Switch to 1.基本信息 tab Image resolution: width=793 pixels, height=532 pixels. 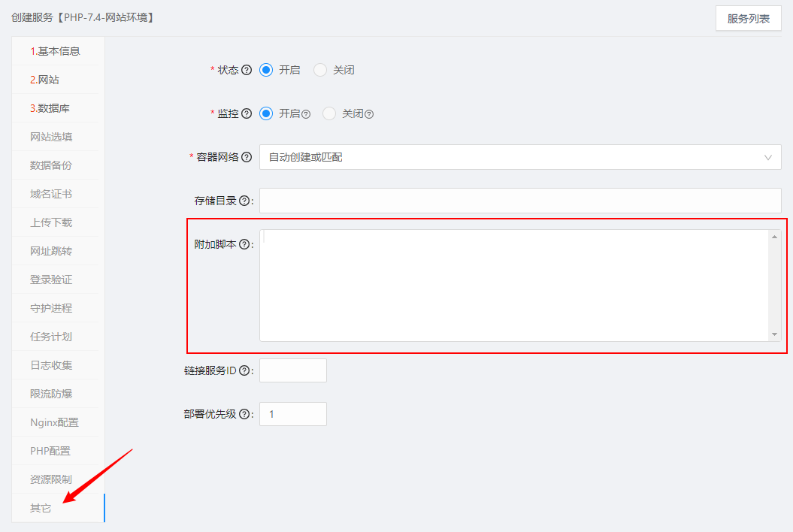pyautogui.click(x=55, y=51)
